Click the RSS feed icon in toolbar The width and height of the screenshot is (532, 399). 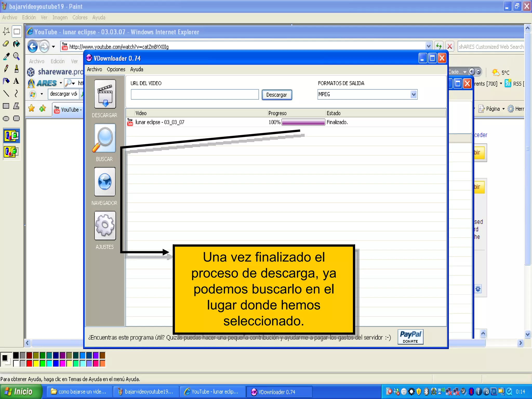click(508, 83)
